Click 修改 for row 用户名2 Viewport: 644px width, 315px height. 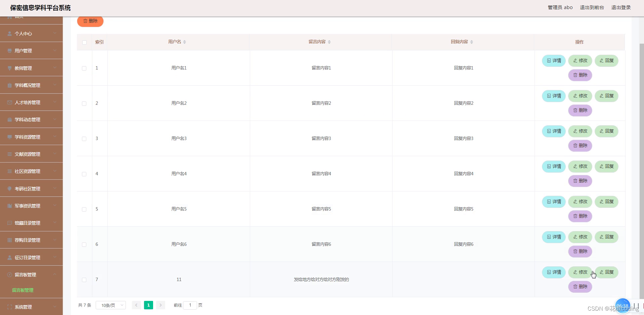tap(580, 96)
